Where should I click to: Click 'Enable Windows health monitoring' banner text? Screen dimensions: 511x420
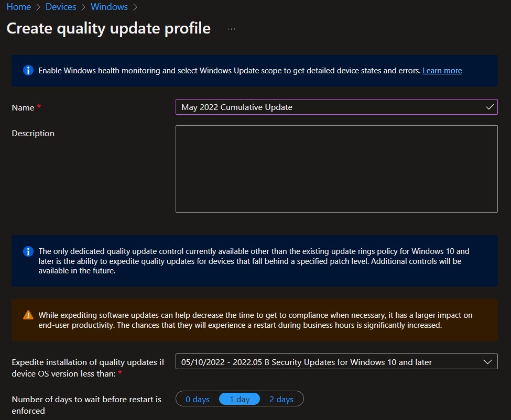pyautogui.click(x=230, y=71)
